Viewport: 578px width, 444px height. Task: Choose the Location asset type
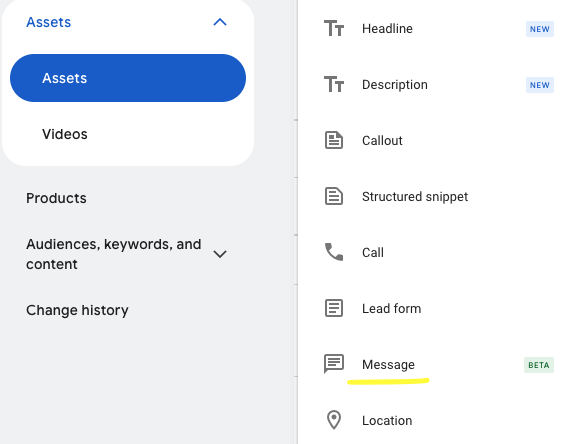pos(387,421)
